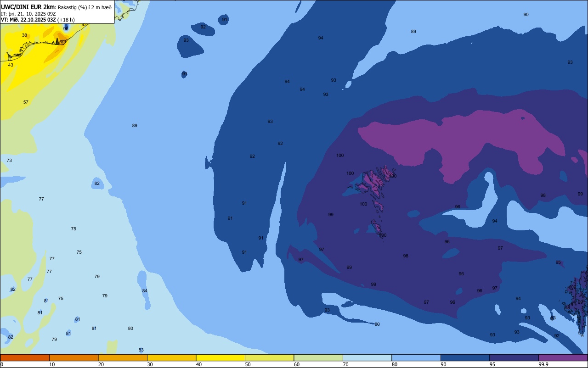
Task: Pick the 60–70 pale green legend swatch
Action: pyautogui.click(x=318, y=357)
